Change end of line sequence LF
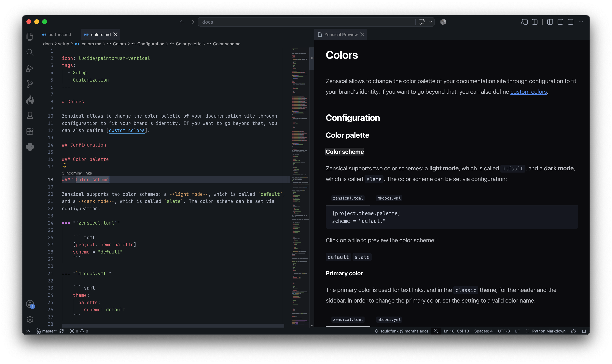 point(517,331)
